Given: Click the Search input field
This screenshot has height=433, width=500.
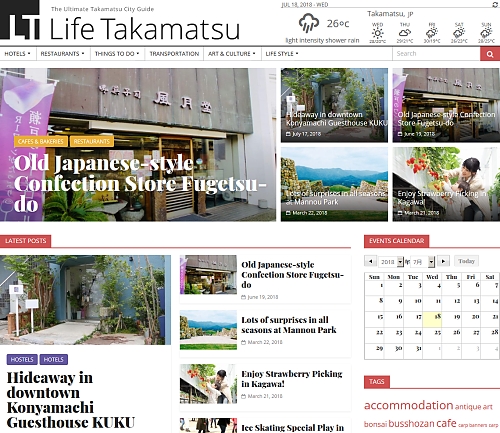Looking at the screenshot, I should (x=436, y=54).
